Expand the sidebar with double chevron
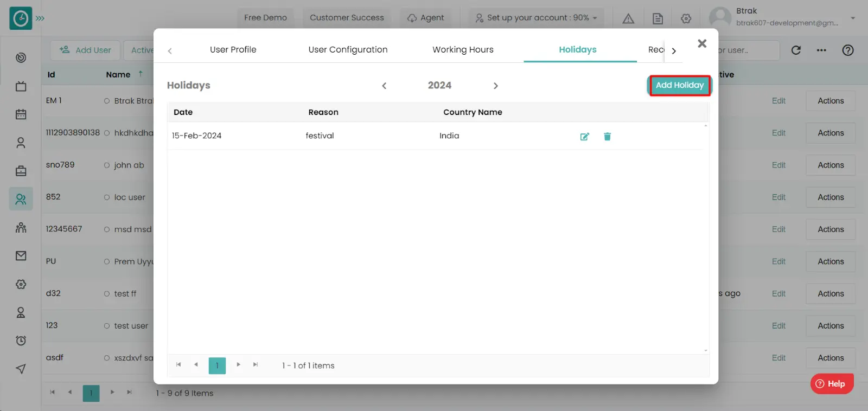 tap(40, 18)
